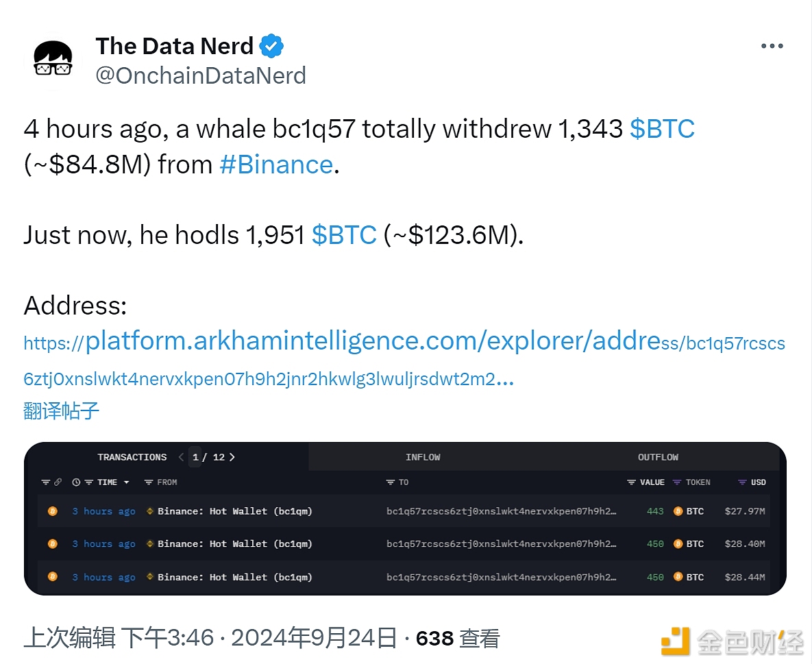
Task: Go to previous page with left chevron
Action: tap(180, 457)
